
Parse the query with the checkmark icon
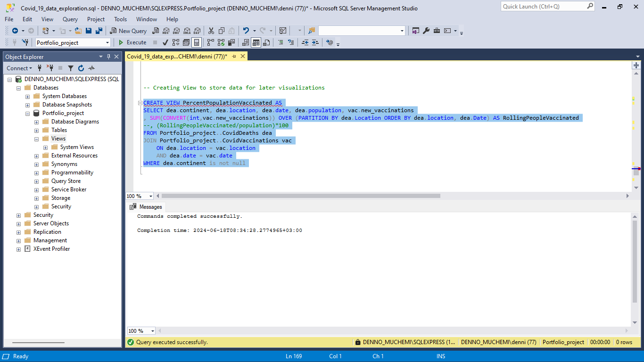165,42
